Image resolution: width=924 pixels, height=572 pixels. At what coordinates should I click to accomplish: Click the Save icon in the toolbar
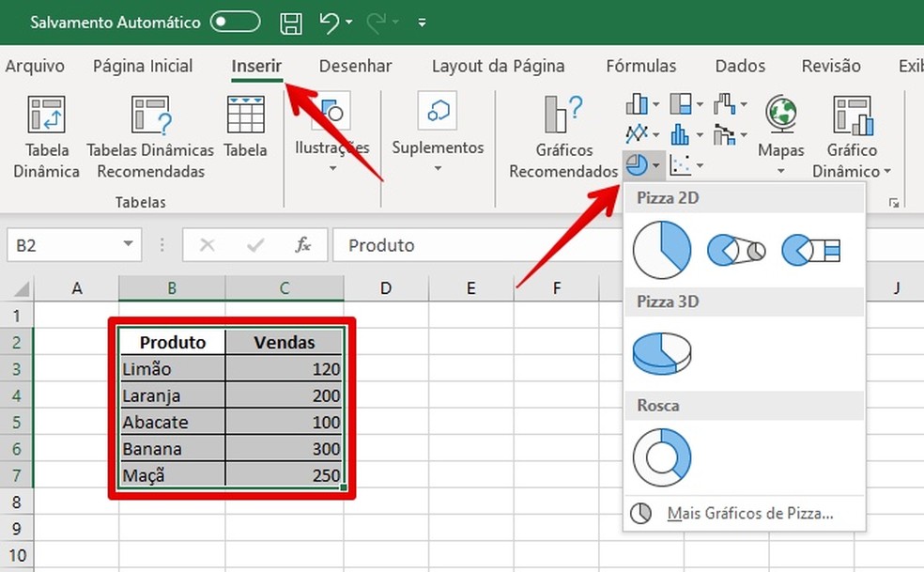tap(291, 21)
